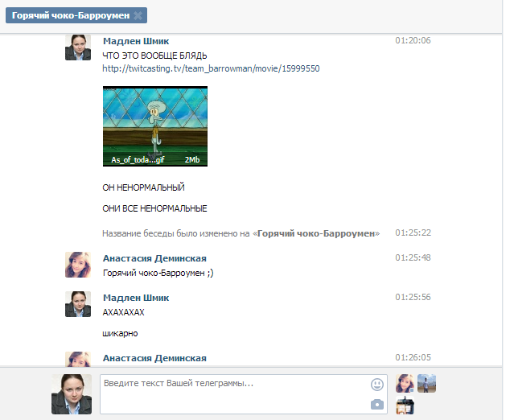This screenshot has height=420, width=514.
Task: Open Анастасия Деминская profile at 01:26:05
Action: click(154, 358)
